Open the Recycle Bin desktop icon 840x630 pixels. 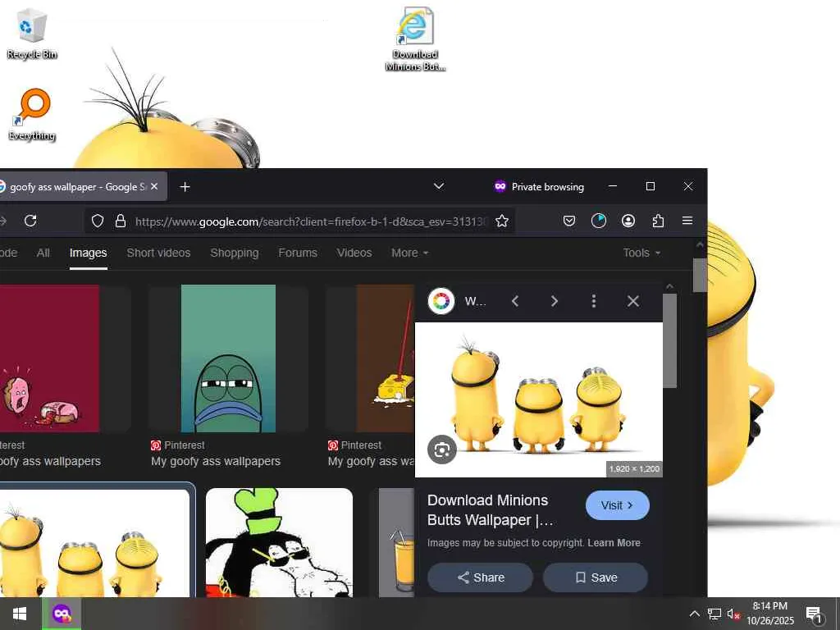point(32,33)
